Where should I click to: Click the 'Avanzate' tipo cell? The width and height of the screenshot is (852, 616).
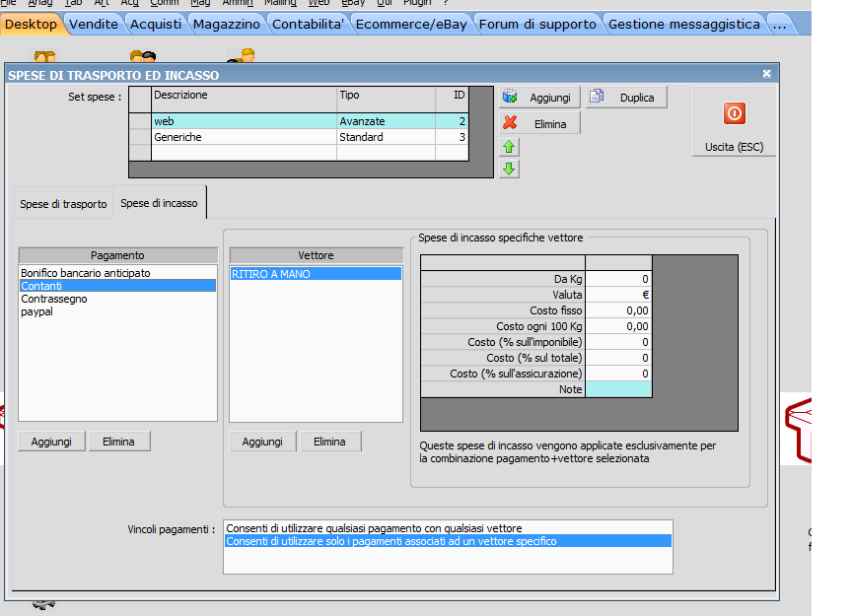[x=386, y=121]
